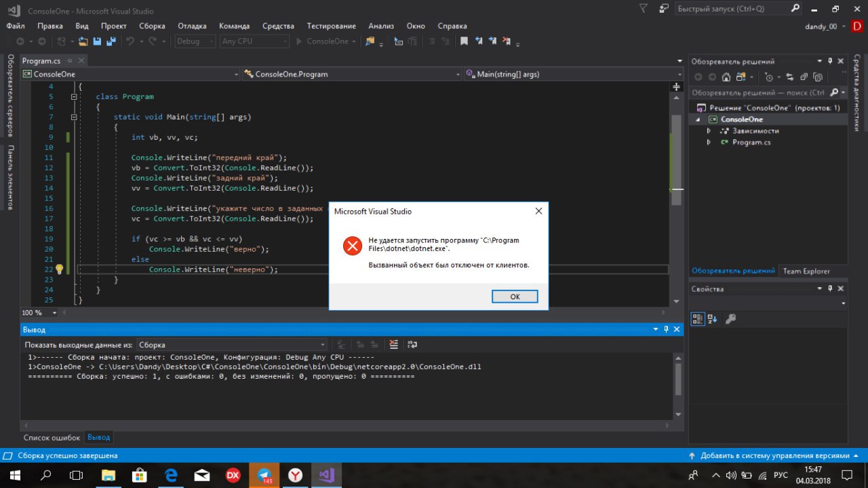Viewport: 868px width, 488px height.
Task: Switch to the Список ошибок tab
Action: (52, 438)
